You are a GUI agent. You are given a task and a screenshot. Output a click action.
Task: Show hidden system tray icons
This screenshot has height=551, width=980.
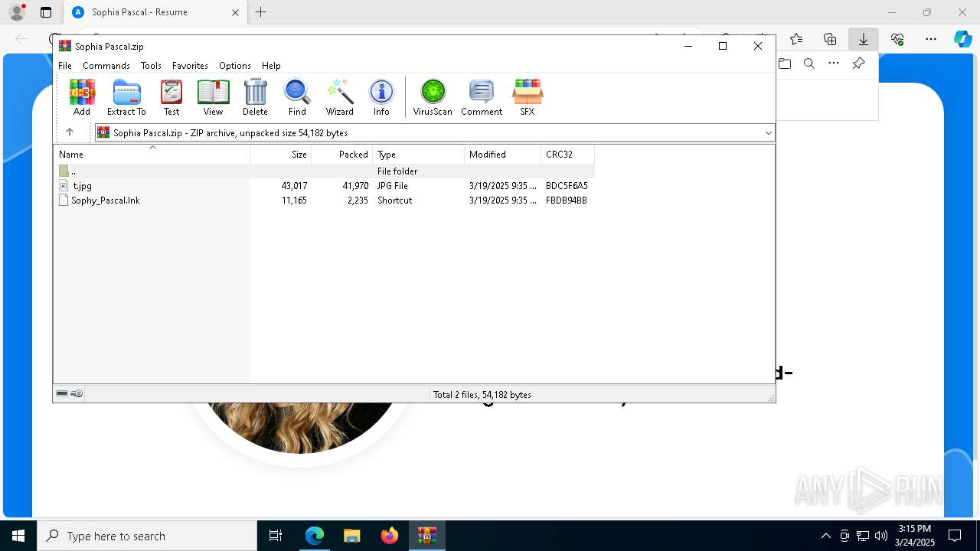point(825,536)
